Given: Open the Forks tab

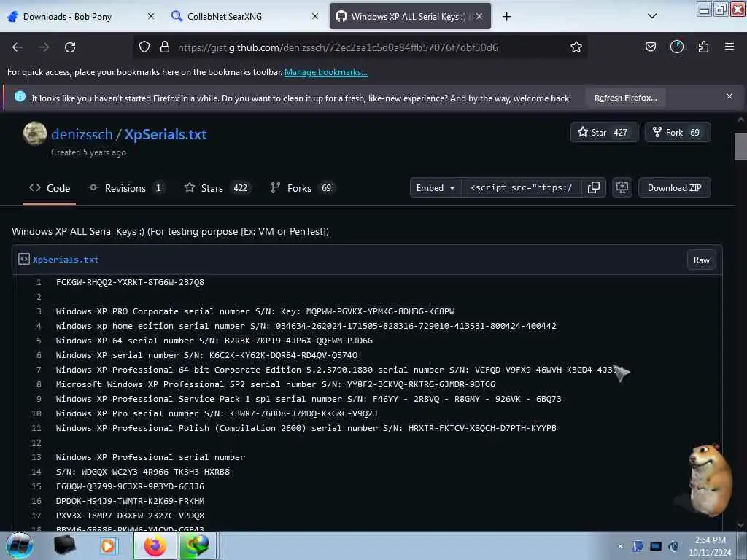Looking at the screenshot, I should (303, 188).
